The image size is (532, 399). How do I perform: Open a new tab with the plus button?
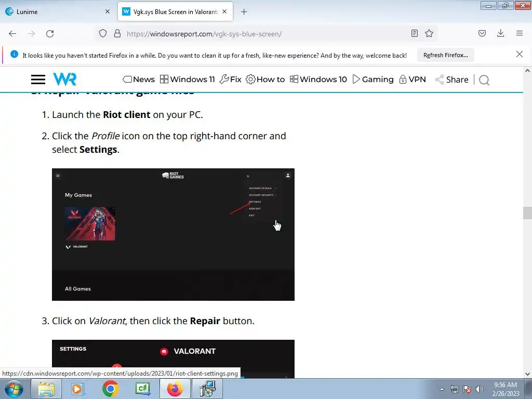[x=244, y=12]
